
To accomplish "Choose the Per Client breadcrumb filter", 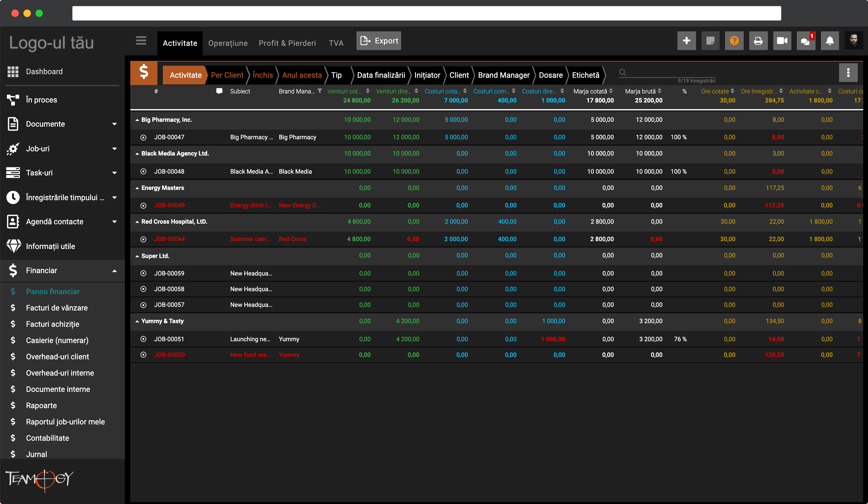I will tap(227, 75).
